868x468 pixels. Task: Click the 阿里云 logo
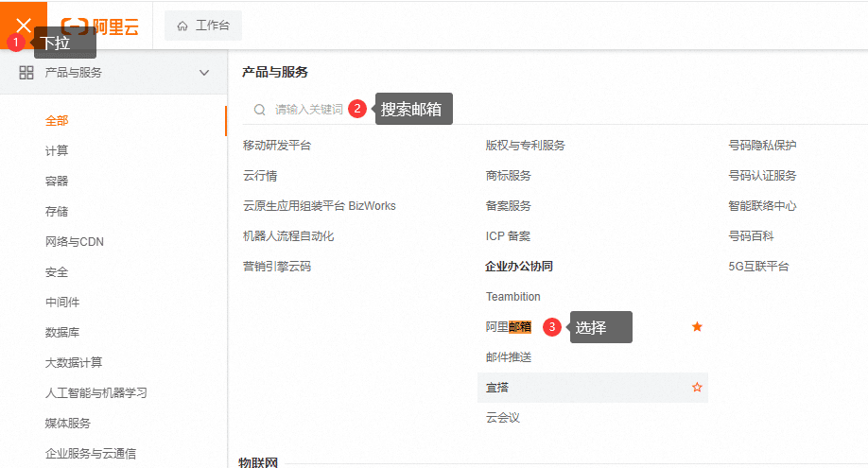pyautogui.click(x=99, y=26)
